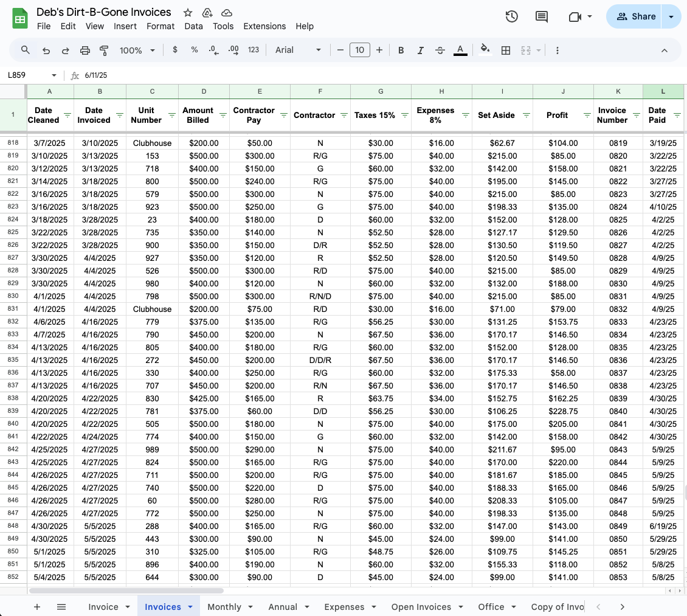Open the Borders tool
Image resolution: width=687 pixels, height=616 pixels.
click(x=506, y=50)
